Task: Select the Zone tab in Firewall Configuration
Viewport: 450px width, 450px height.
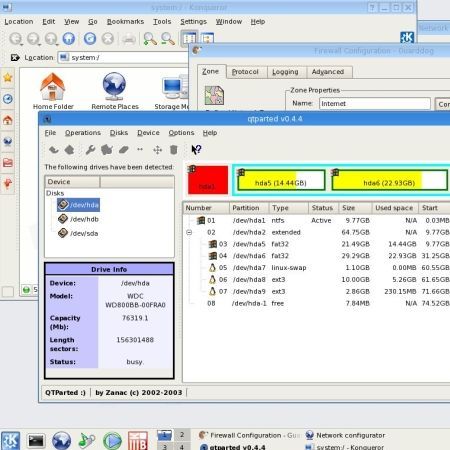Action: (x=210, y=71)
